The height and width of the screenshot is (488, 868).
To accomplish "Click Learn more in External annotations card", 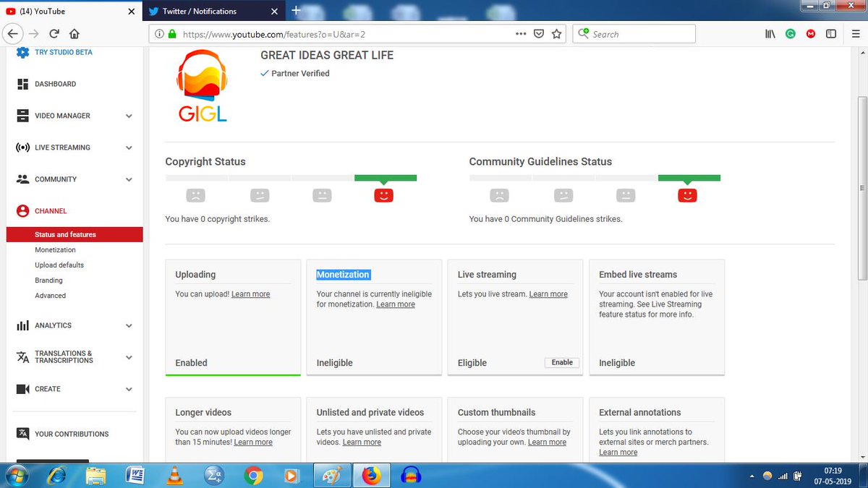I will coord(618,453).
